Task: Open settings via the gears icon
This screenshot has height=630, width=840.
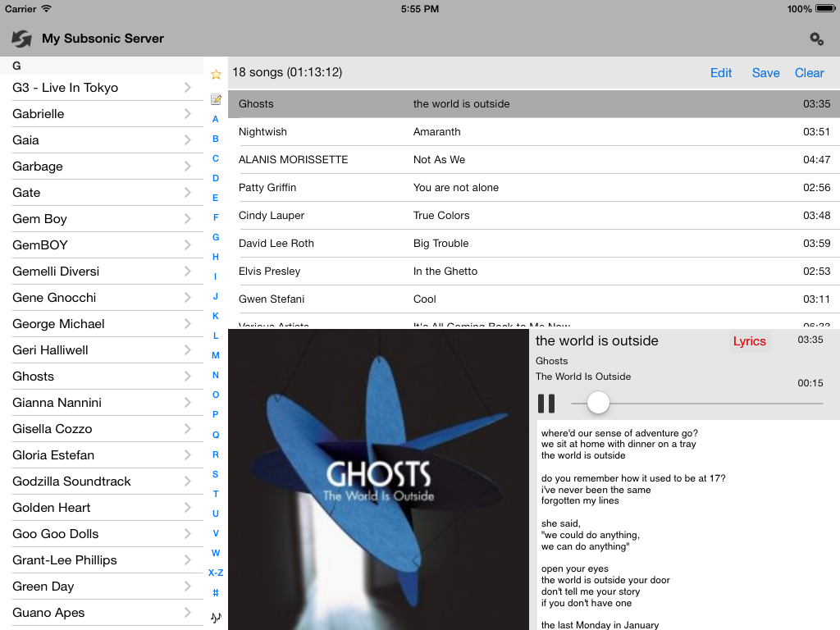Action: point(816,39)
